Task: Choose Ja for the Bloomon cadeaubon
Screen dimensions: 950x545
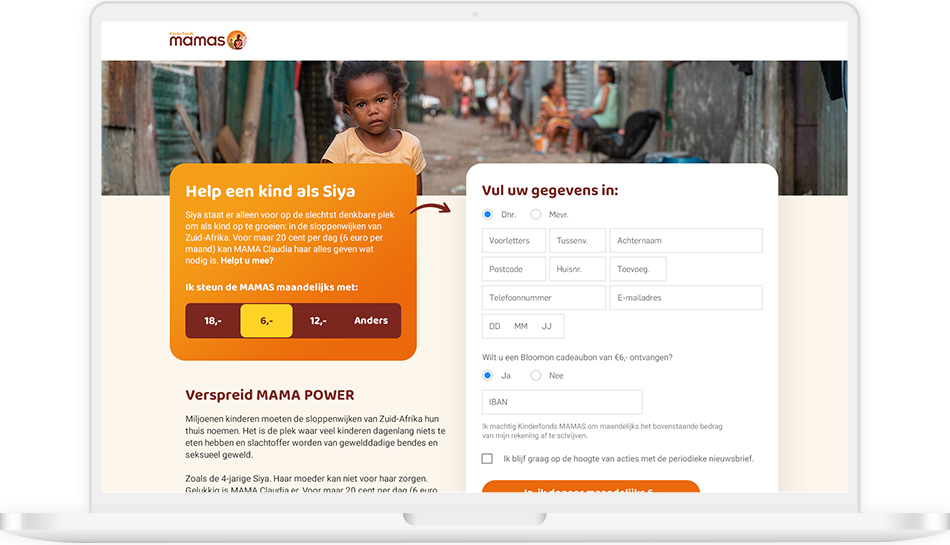Action: (x=487, y=375)
